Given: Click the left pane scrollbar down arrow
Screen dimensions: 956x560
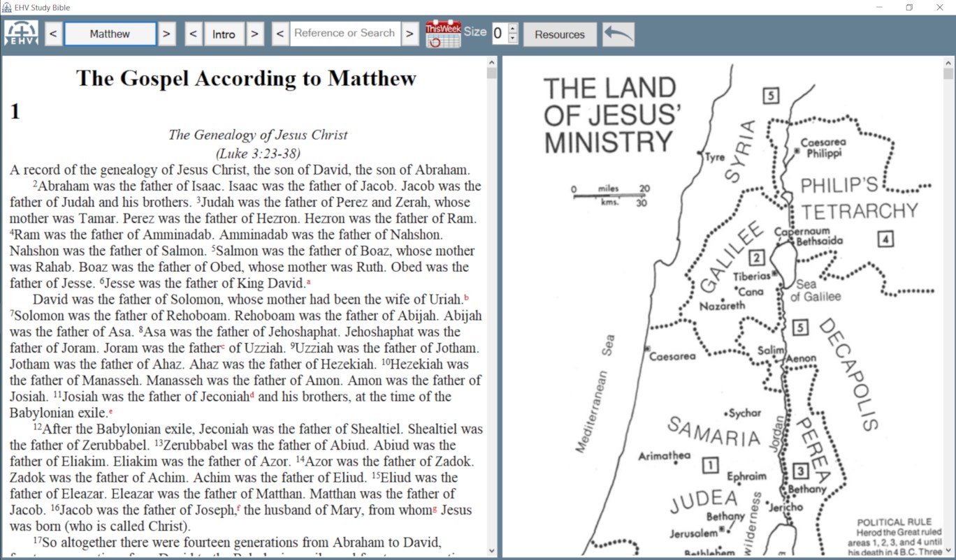Looking at the screenshot, I should [491, 551].
